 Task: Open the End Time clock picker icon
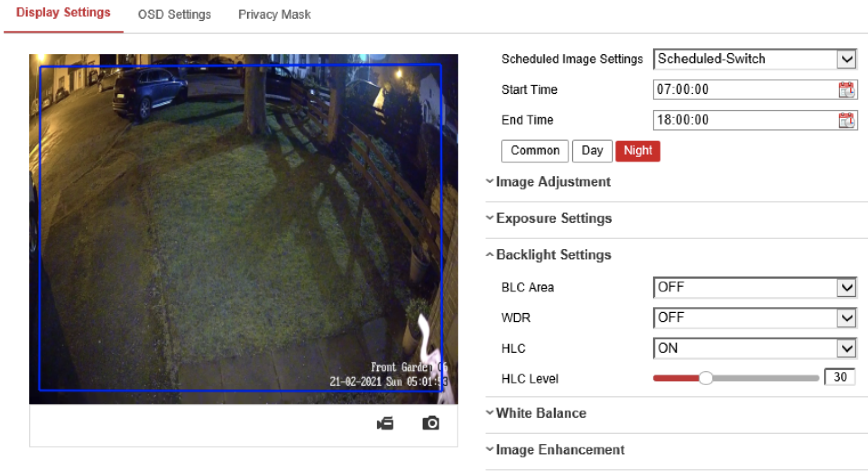(x=846, y=120)
